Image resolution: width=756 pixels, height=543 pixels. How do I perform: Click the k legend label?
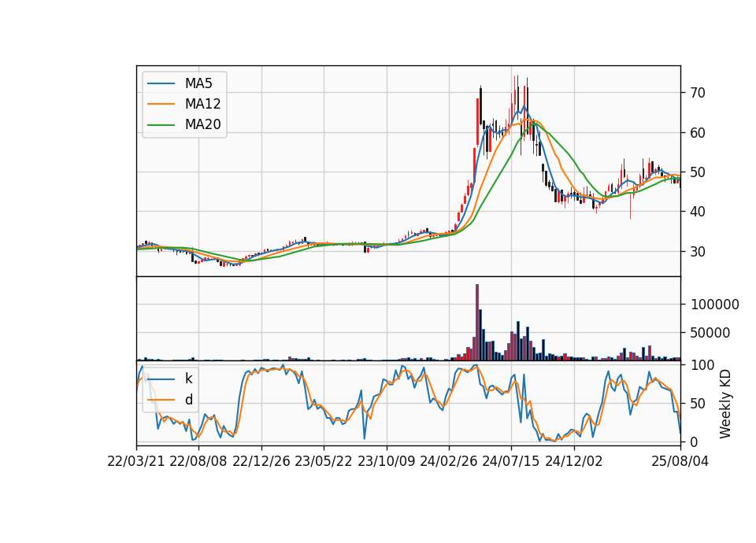[188, 379]
